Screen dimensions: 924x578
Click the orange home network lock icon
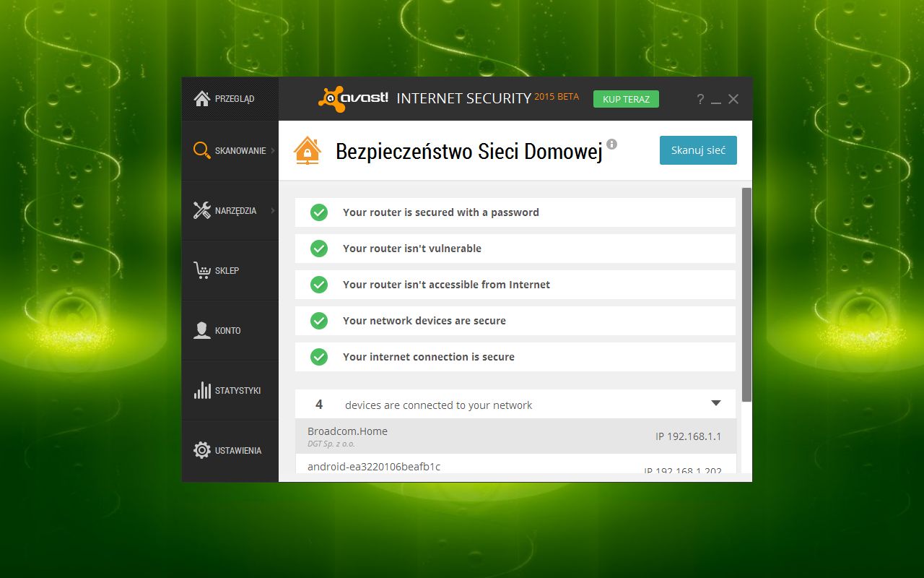click(308, 150)
